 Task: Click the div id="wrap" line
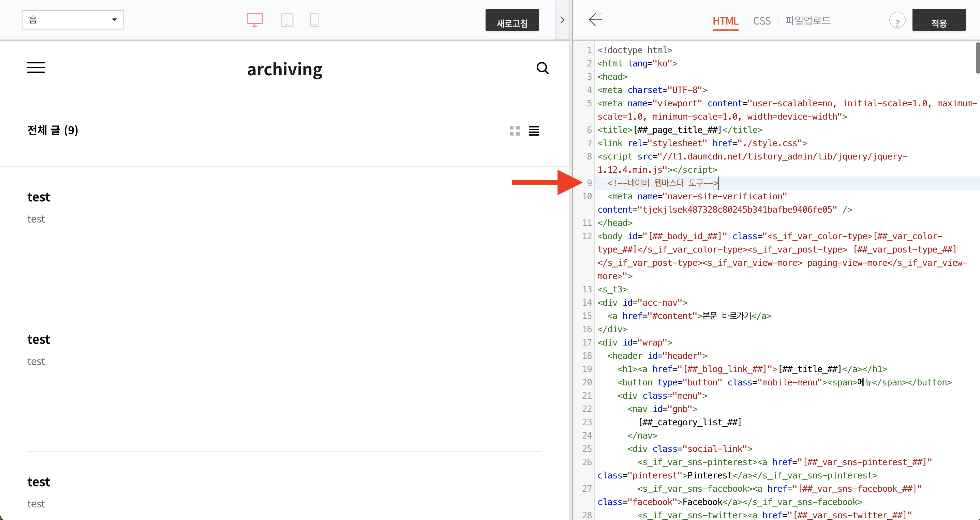point(635,342)
